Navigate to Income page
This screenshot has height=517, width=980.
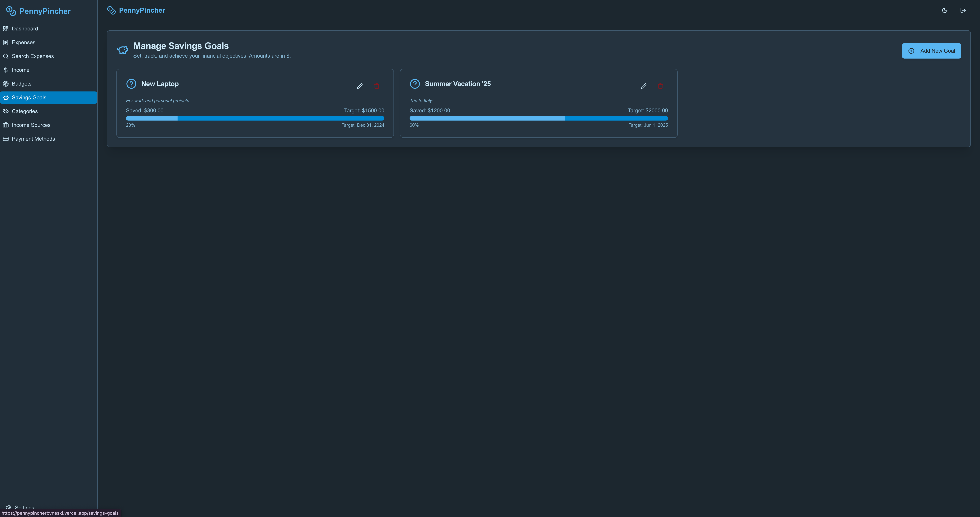pos(49,70)
